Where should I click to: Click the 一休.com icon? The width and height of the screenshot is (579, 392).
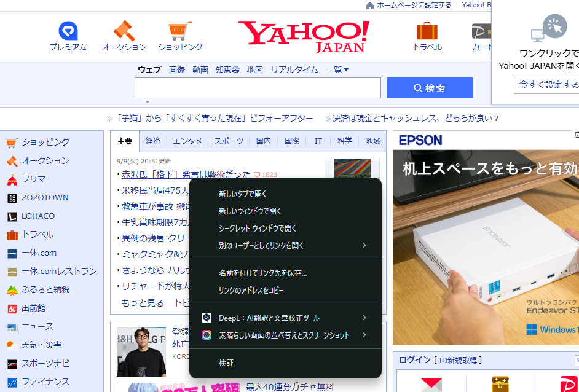click(12, 254)
